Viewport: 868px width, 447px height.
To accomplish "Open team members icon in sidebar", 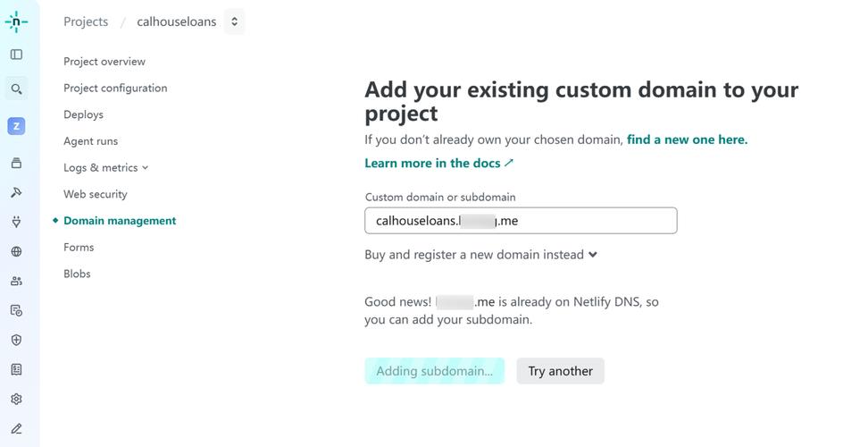I will [x=16, y=281].
